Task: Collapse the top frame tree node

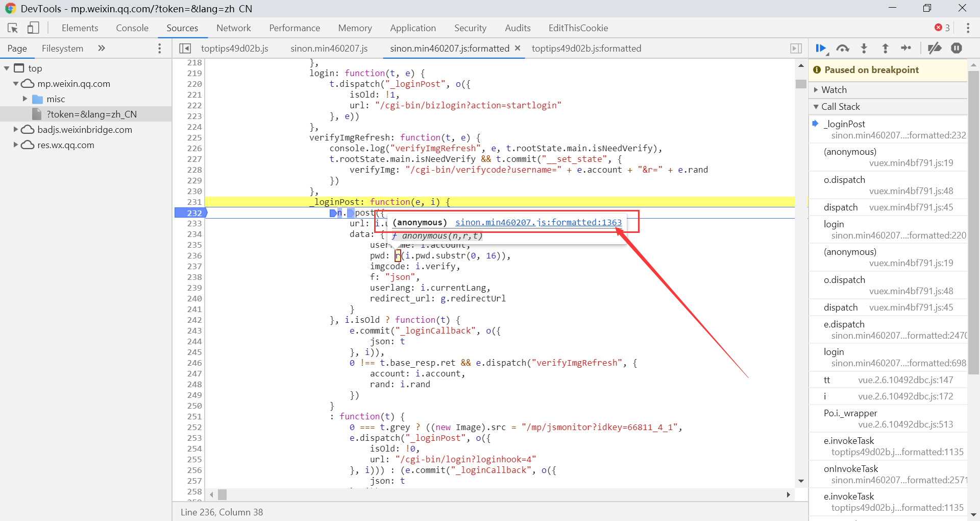Action: [x=7, y=68]
